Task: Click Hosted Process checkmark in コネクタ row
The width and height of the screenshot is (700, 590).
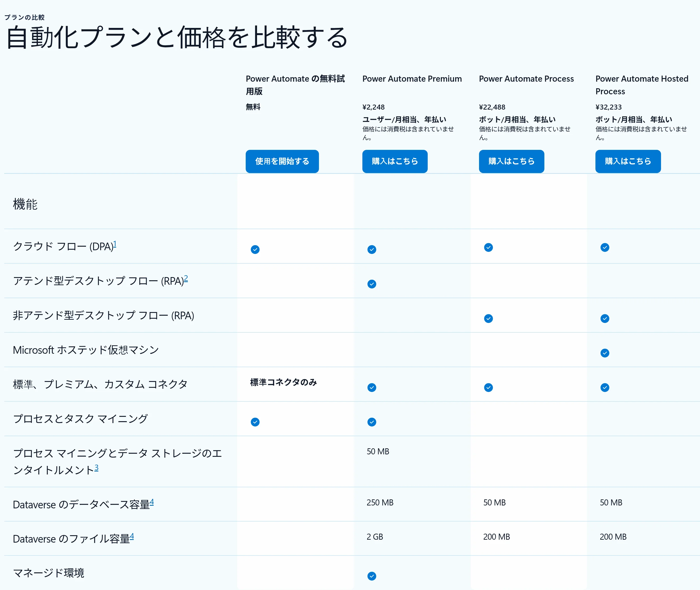Action: tap(605, 387)
